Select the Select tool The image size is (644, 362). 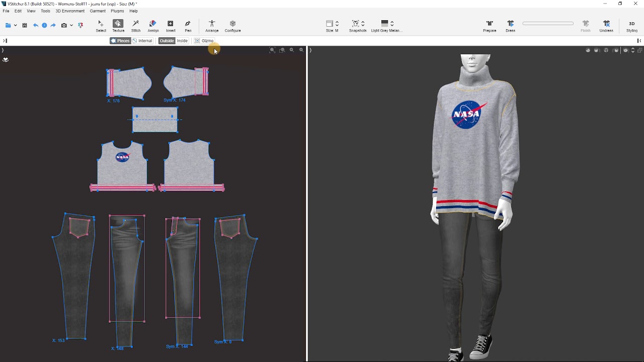coord(101,26)
